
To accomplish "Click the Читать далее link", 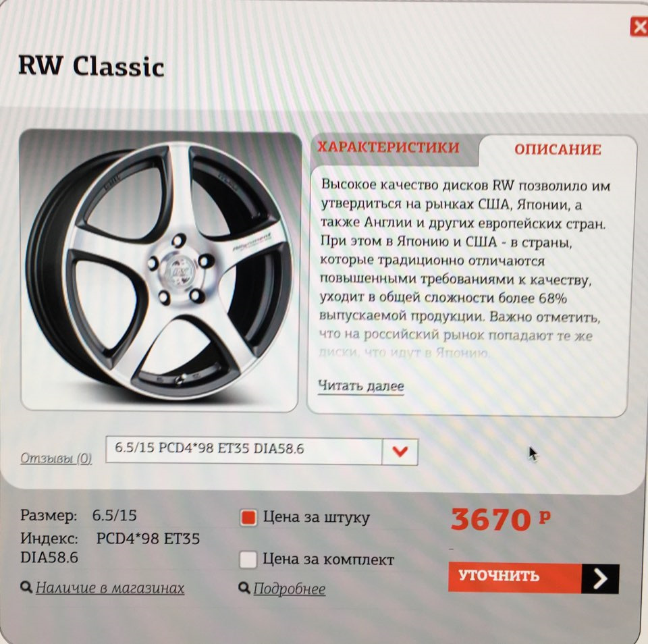I will tap(360, 385).
